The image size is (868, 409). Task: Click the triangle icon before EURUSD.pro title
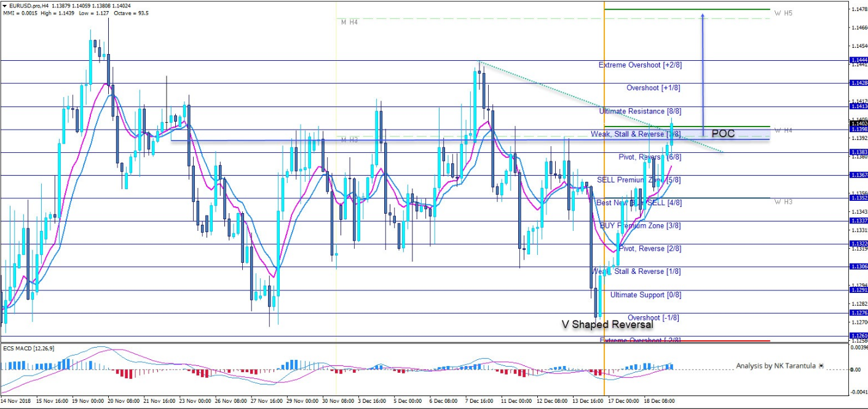(x=5, y=6)
